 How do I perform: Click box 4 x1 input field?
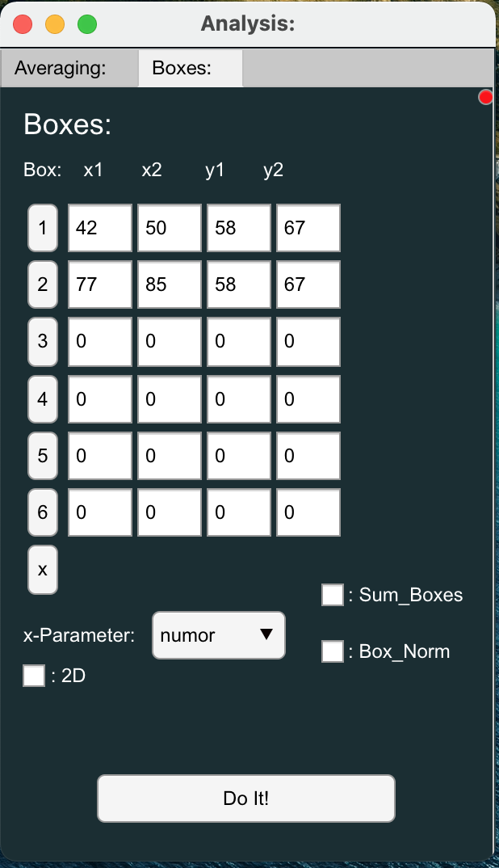click(x=100, y=399)
